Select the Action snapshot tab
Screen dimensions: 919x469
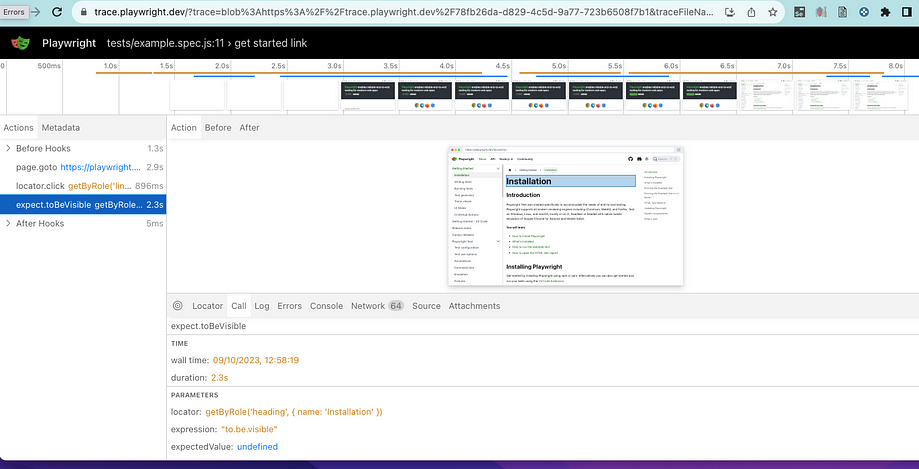(184, 128)
